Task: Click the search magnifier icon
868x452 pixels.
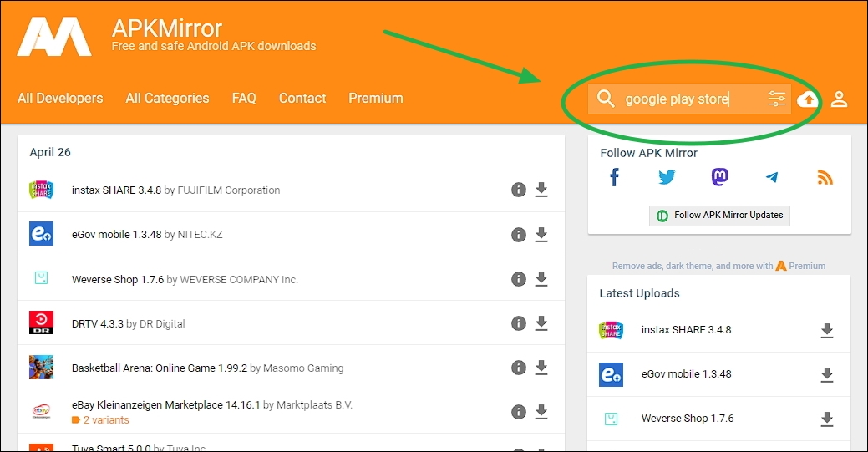Action: click(x=606, y=99)
